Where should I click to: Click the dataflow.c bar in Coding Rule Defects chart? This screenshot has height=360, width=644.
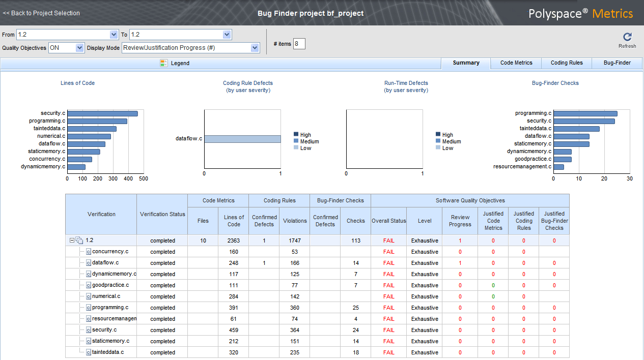(242, 139)
